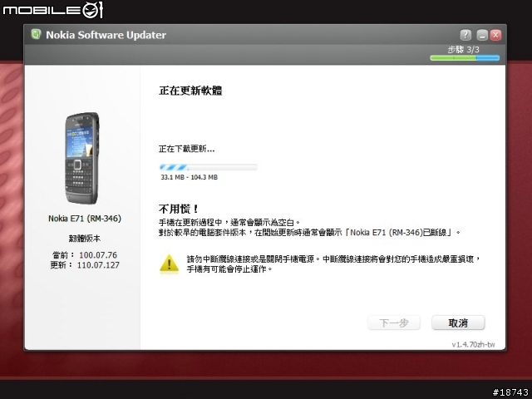
Task: Click the Nokia E71 (RM-346) device label
Action: (85, 219)
